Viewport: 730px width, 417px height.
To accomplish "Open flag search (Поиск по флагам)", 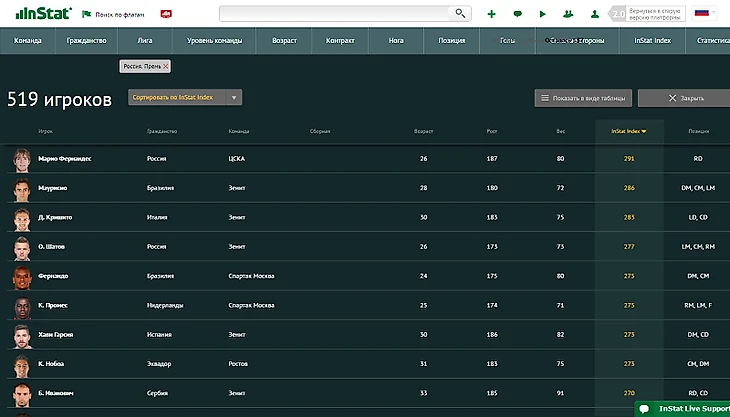I will pyautogui.click(x=111, y=14).
